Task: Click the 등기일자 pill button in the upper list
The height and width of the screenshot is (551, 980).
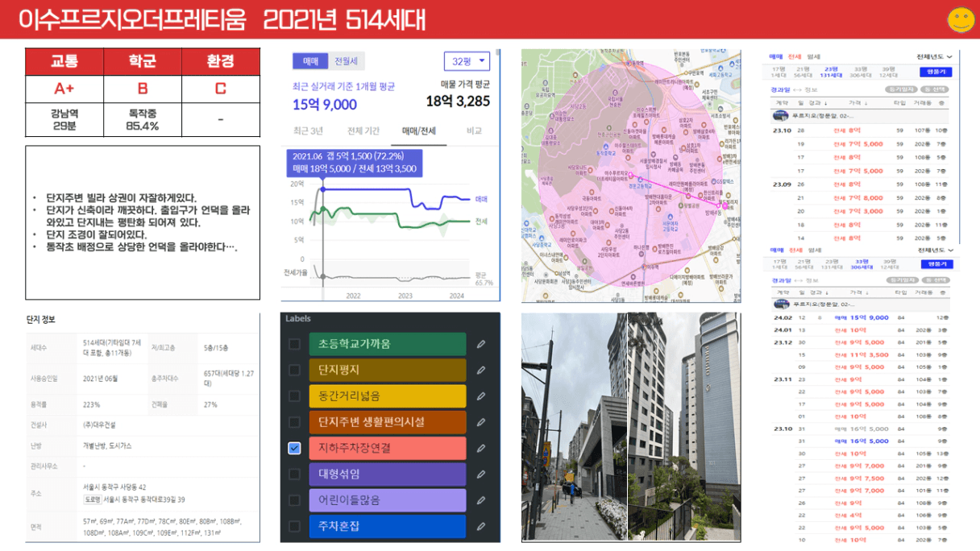Action: 901,89
